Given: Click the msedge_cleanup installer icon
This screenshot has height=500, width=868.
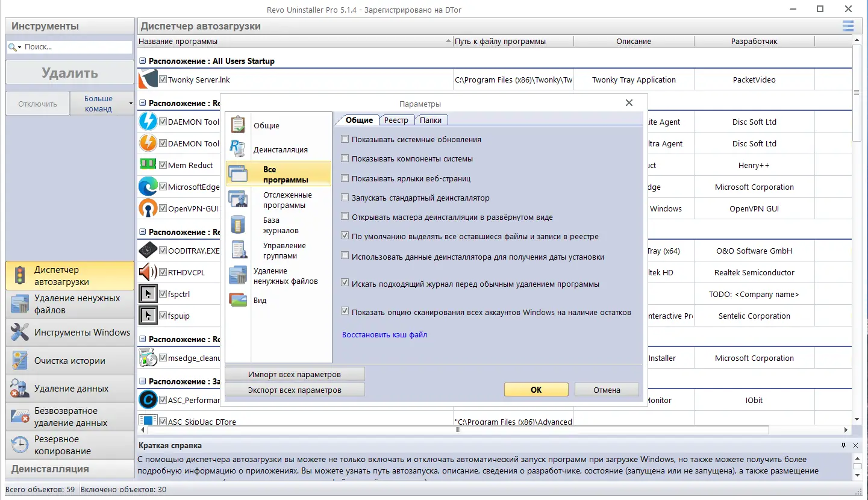Looking at the screenshot, I should point(148,358).
